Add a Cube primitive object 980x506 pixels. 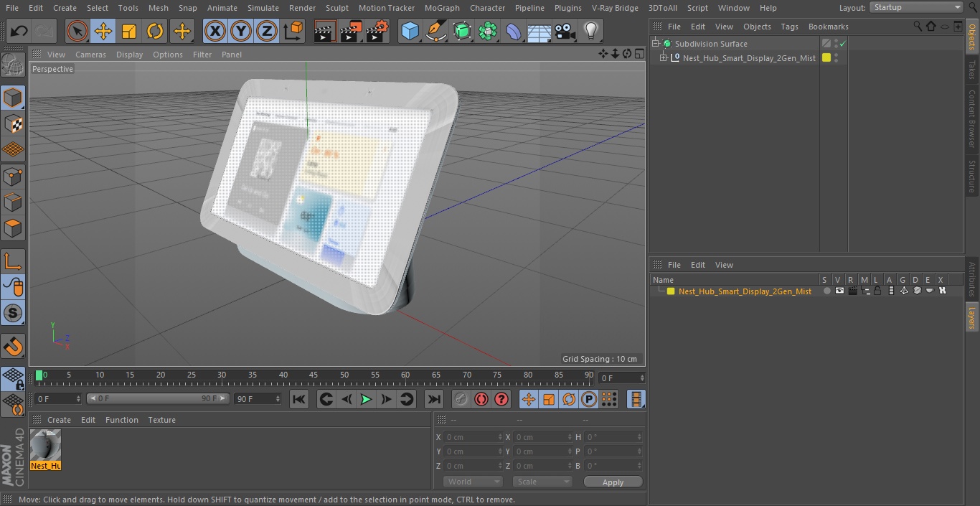[x=410, y=31]
